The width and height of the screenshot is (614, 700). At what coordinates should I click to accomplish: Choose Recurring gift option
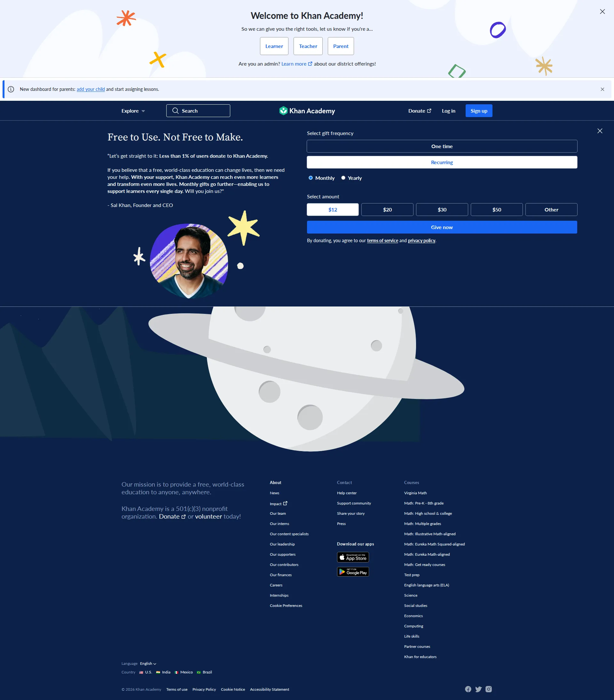[442, 162]
